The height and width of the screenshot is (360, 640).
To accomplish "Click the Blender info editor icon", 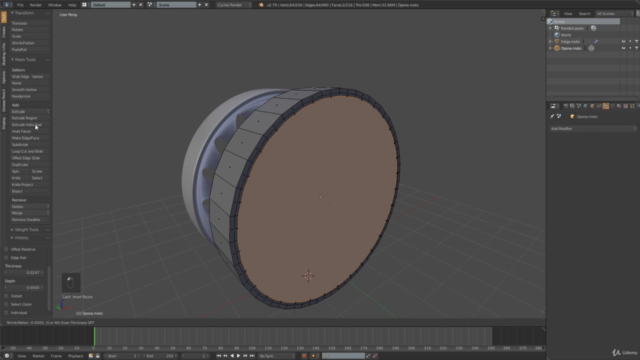I will tap(7, 5).
